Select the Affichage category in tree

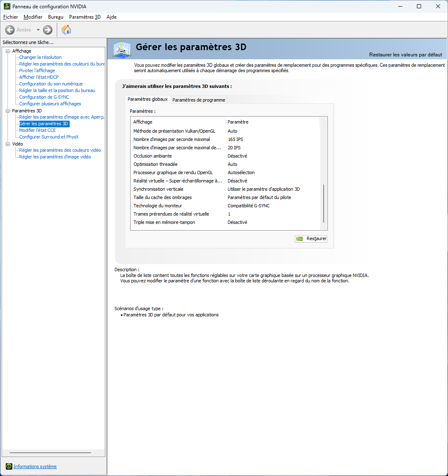point(22,51)
